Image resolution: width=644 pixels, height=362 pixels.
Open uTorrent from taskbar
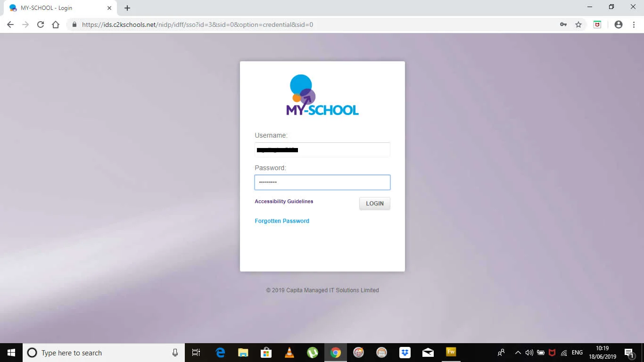pos(313,353)
